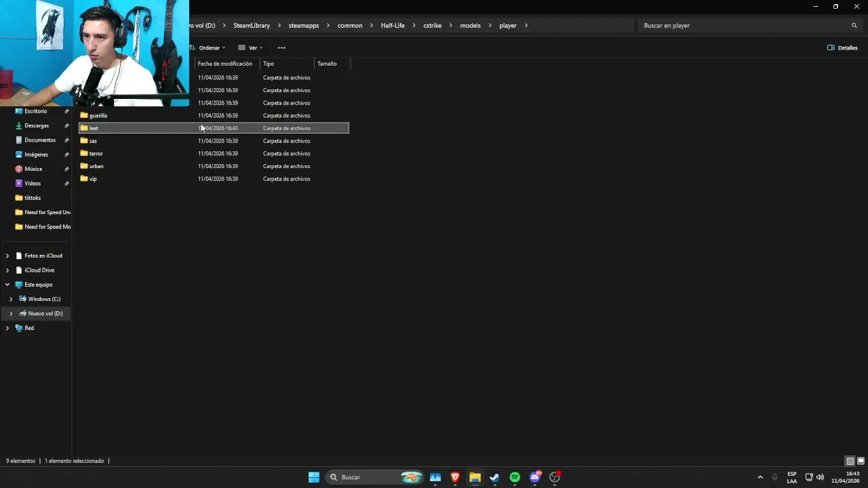The image size is (868, 488).
Task: Select Windows (C:) drive
Action: 44,299
